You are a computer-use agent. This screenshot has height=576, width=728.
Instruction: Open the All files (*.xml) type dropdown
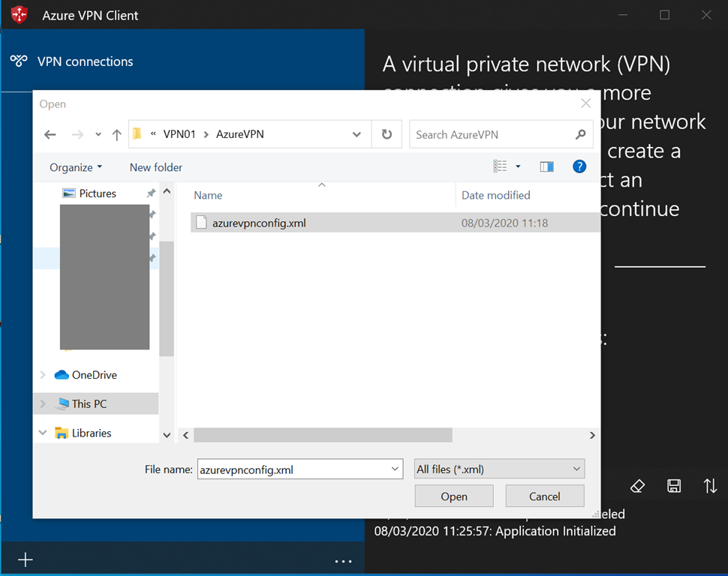point(500,469)
